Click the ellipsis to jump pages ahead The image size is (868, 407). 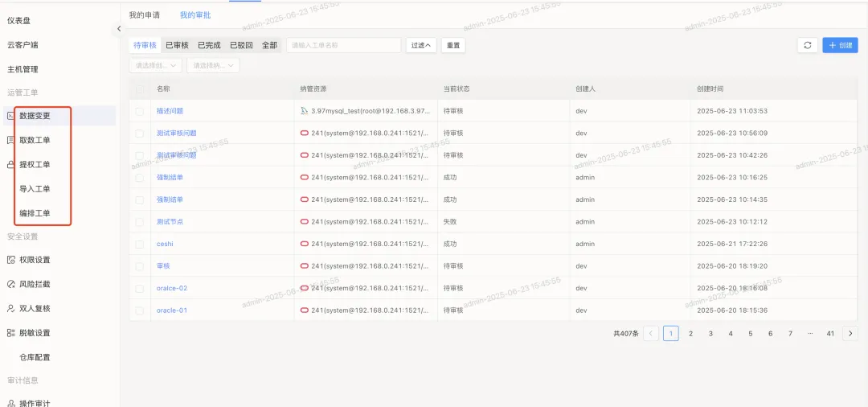pyautogui.click(x=810, y=333)
